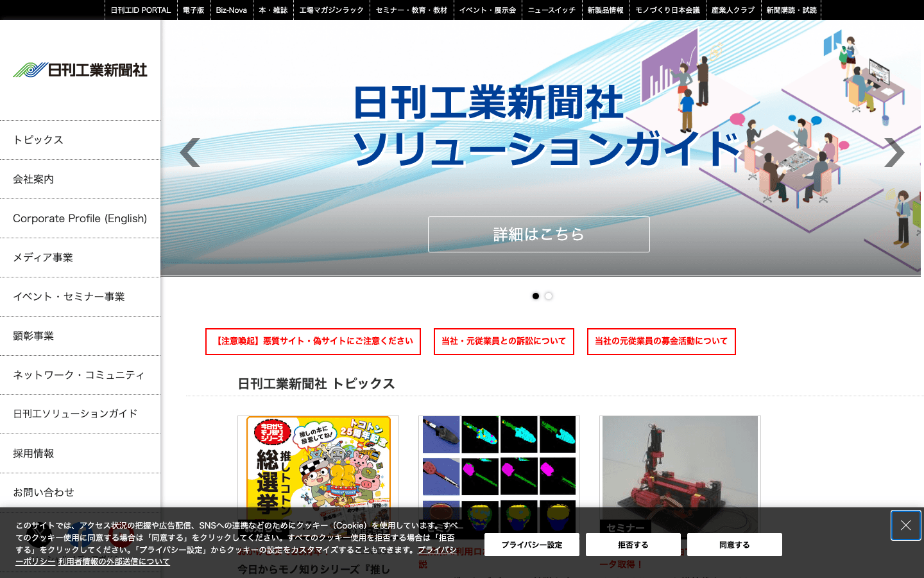Open 悪質サイト・偽サイト warning notice
This screenshot has width=924, height=578.
pos(313,342)
